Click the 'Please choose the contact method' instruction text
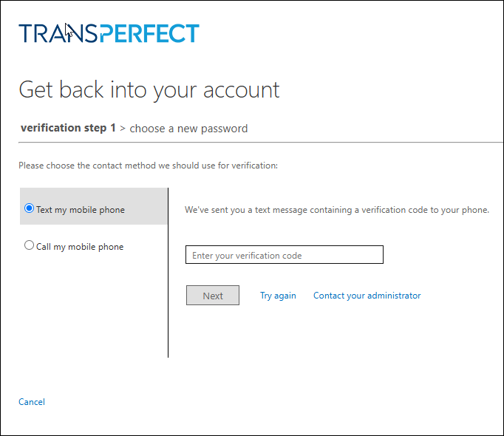Viewport: 504px width, 436px height. [x=148, y=166]
